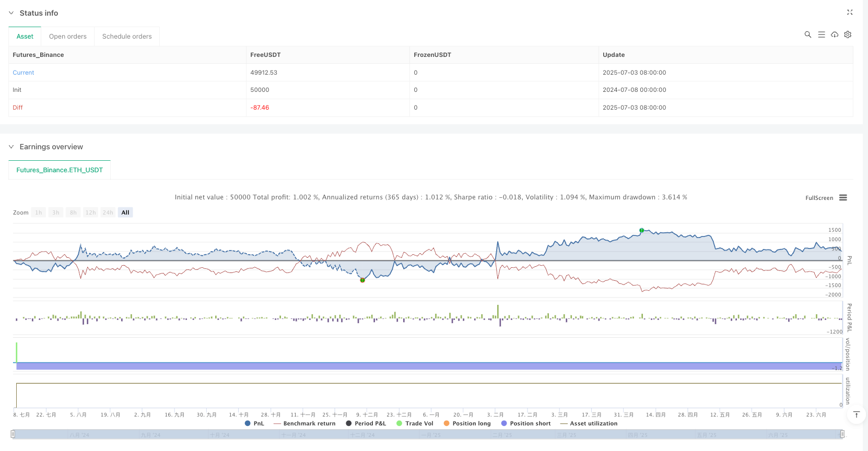The height and width of the screenshot is (451, 868).
Task: Select the Futures_Binance.ETH_USDT tab
Action: (x=60, y=170)
